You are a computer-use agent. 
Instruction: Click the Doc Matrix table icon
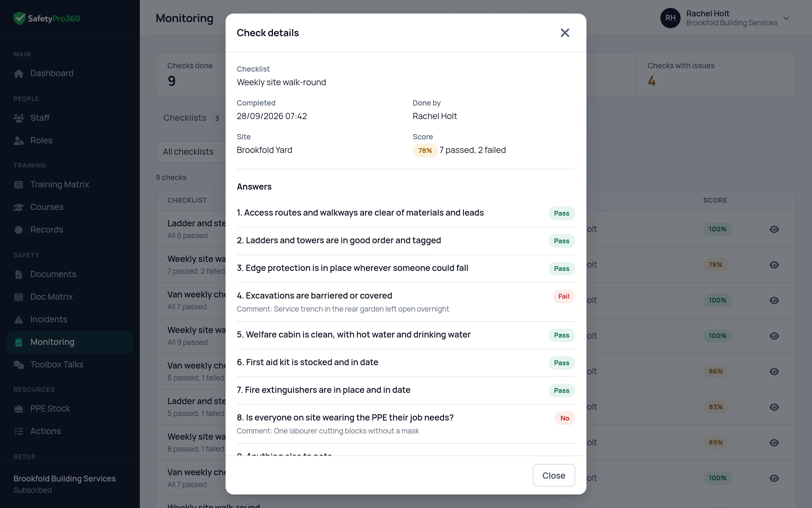coord(18,297)
